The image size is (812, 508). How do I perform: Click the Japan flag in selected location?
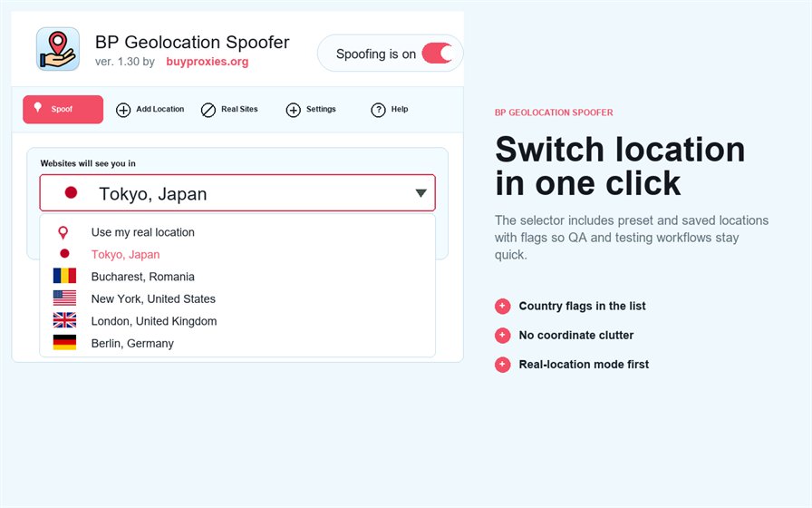(71, 193)
